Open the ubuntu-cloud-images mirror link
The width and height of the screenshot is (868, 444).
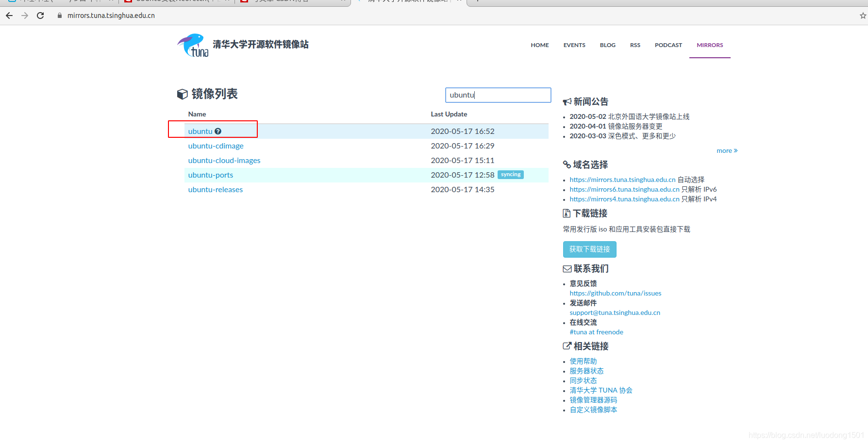click(224, 160)
